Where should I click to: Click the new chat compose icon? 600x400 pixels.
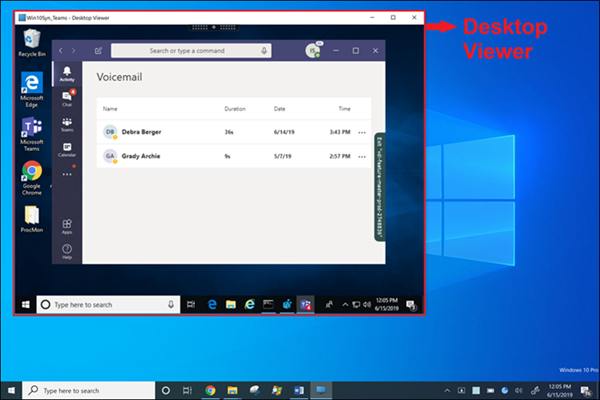(97, 50)
